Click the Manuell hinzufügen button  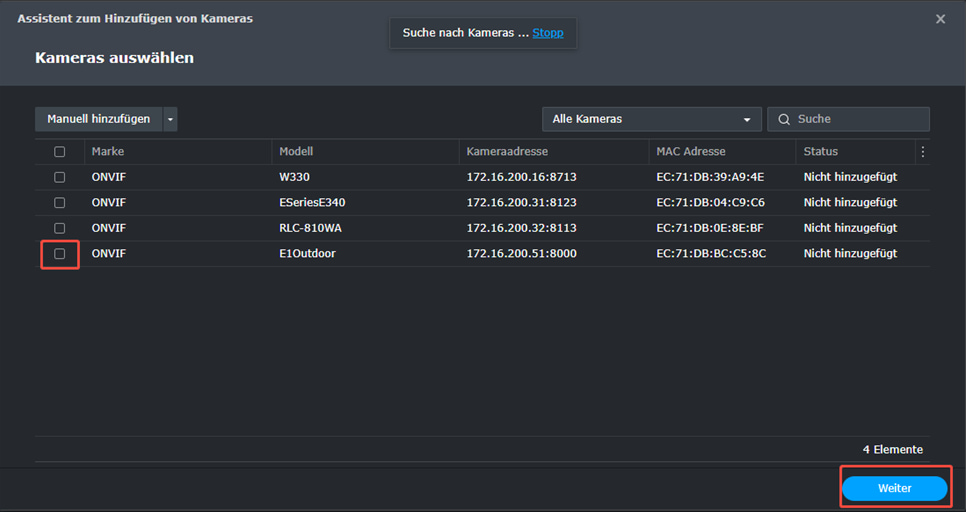[x=99, y=119]
